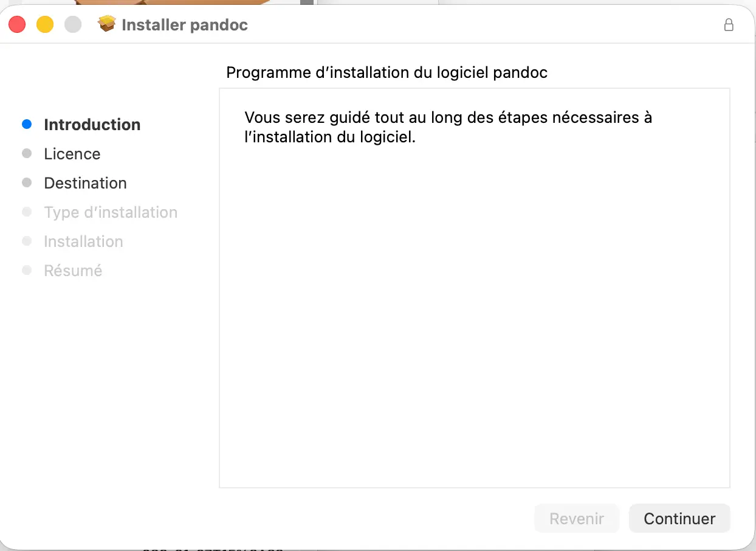Click the Résumé step bullet dot
Viewport: 756px width, 551px height.
pos(27,271)
